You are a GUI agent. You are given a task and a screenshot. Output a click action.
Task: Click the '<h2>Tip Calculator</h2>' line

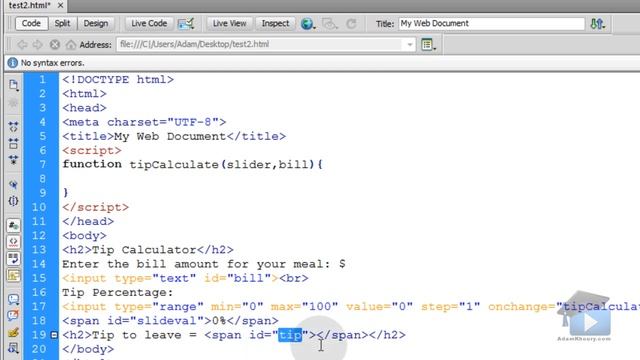[148, 250]
